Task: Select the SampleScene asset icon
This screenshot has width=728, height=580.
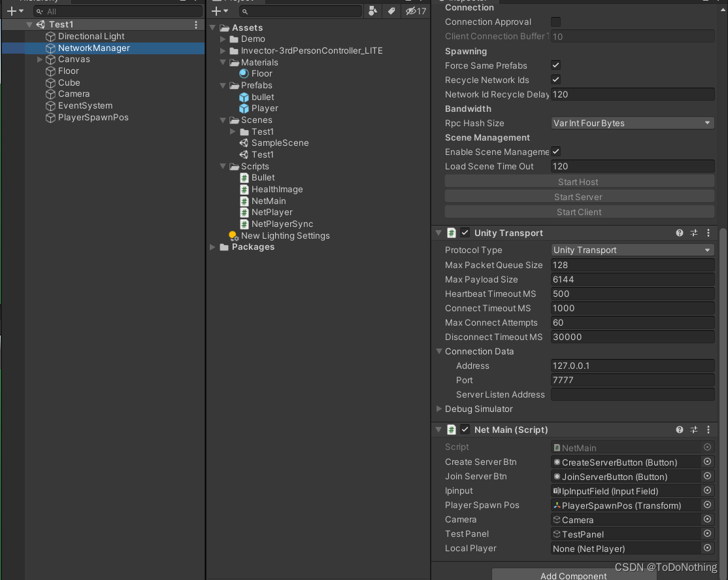Action: (244, 143)
